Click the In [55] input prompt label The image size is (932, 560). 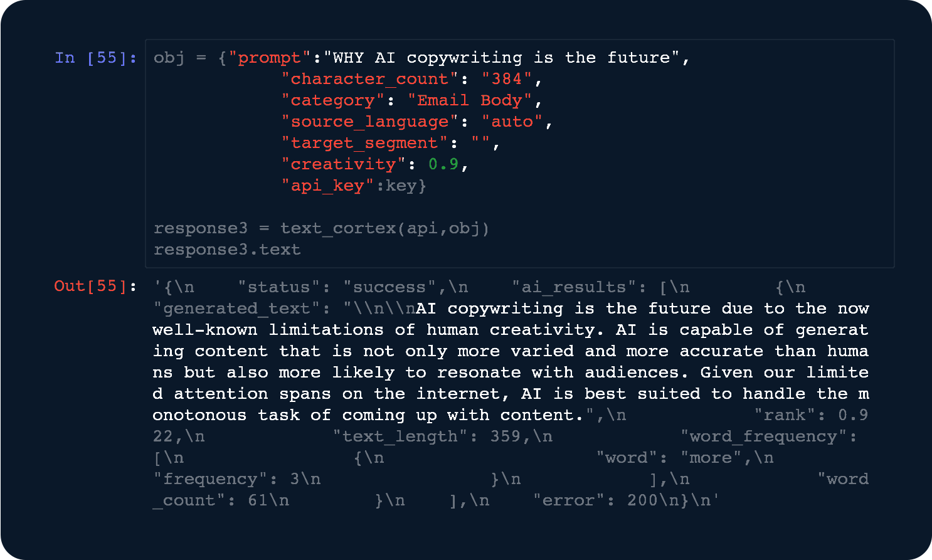pos(95,58)
